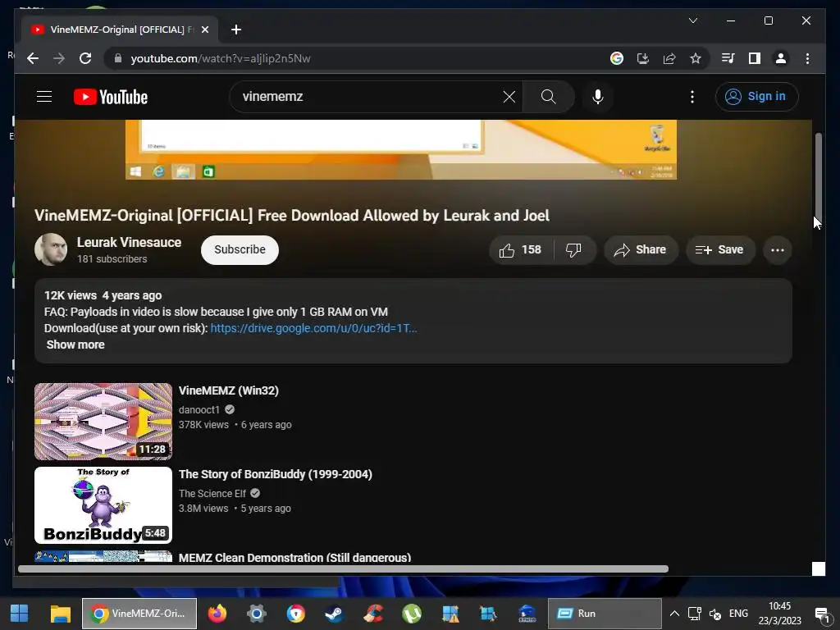Open Chrome media controls icon
The width and height of the screenshot is (840, 630).
pos(728,58)
